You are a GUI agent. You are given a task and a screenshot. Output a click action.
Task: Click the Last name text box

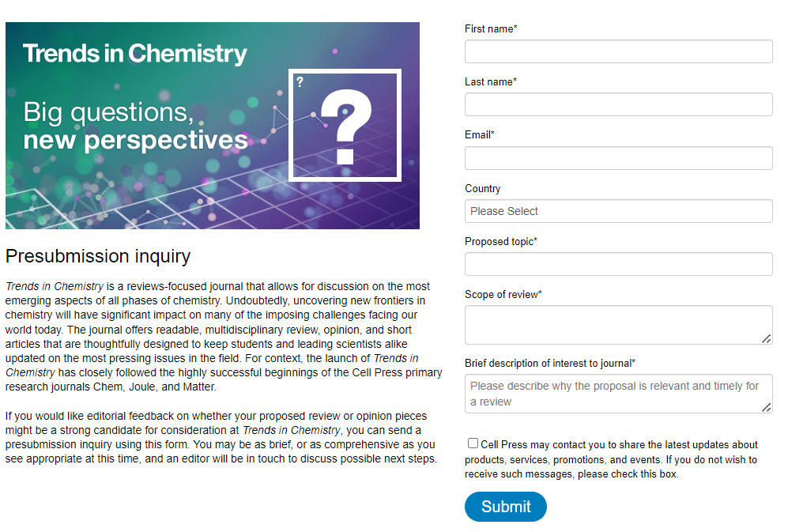coord(618,104)
